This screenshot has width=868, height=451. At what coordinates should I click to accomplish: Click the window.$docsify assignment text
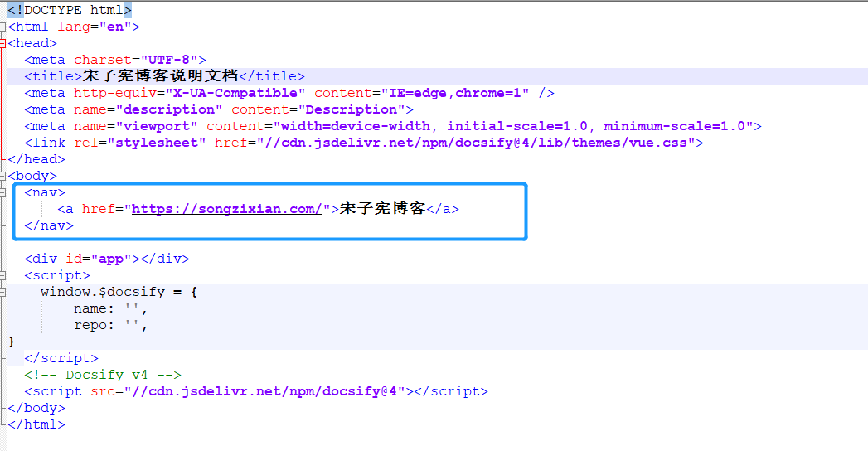(119, 292)
